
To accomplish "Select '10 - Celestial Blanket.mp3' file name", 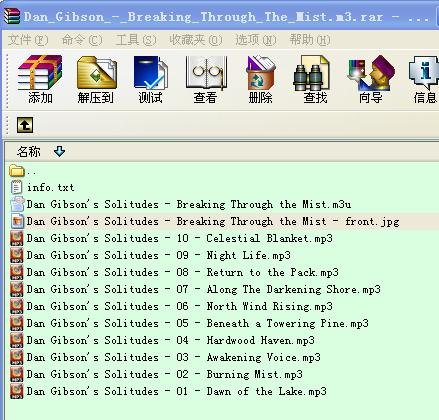I will [x=180, y=239].
